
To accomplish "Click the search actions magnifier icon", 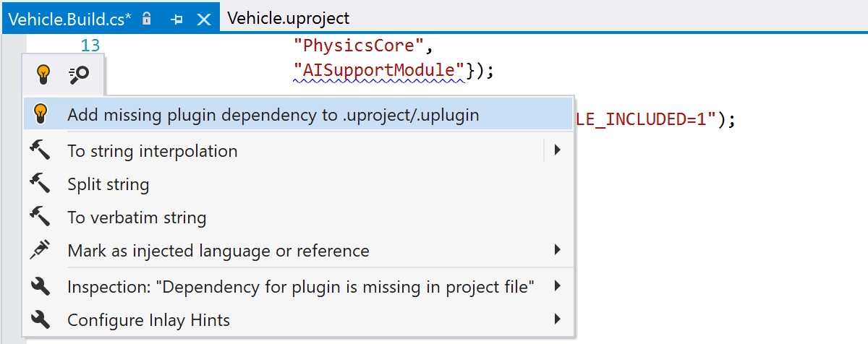I will pos(78,74).
